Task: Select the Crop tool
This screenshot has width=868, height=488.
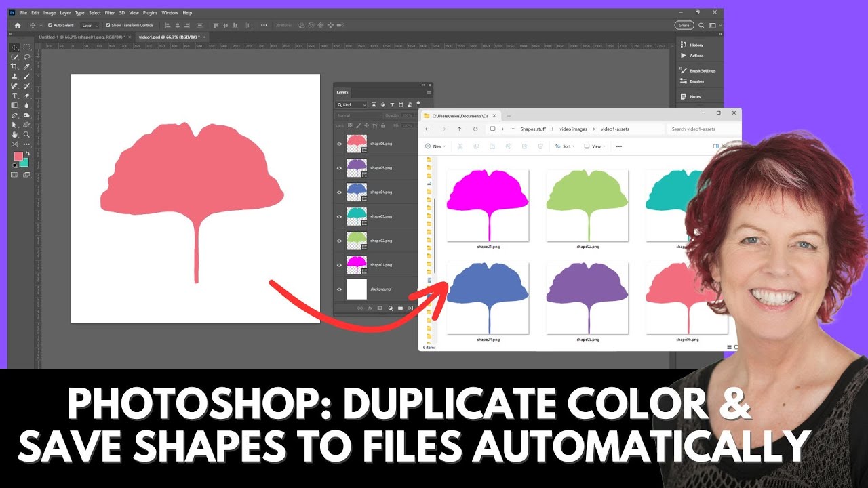Action: pos(14,66)
